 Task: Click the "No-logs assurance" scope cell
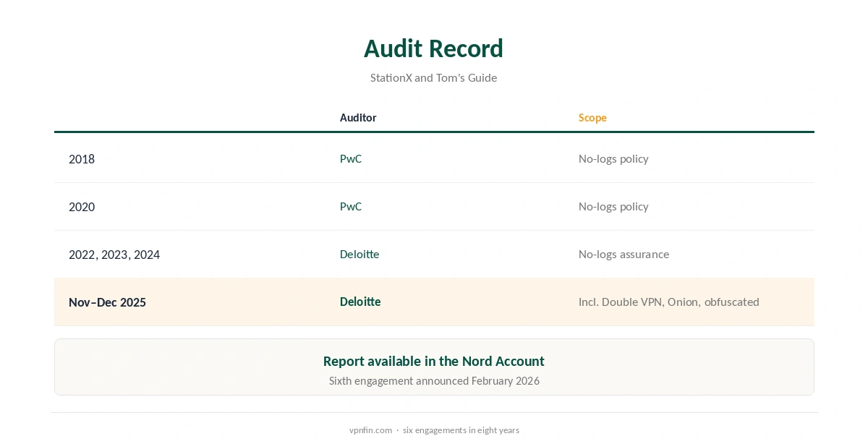click(624, 254)
